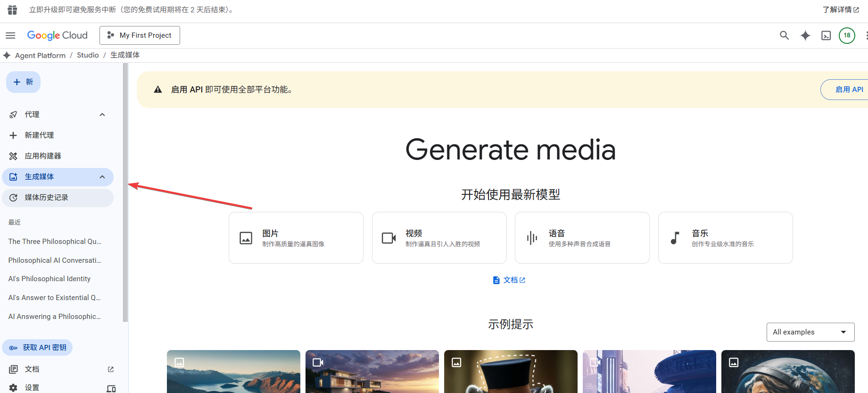Open the search magnifier icon
Image resolution: width=868 pixels, height=393 pixels.
pyautogui.click(x=784, y=35)
